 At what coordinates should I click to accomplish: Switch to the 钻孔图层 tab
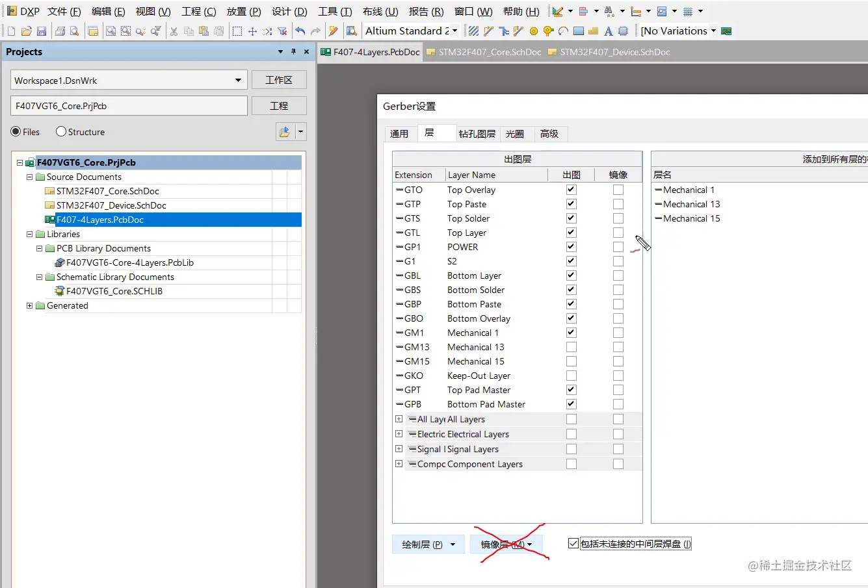click(x=477, y=134)
